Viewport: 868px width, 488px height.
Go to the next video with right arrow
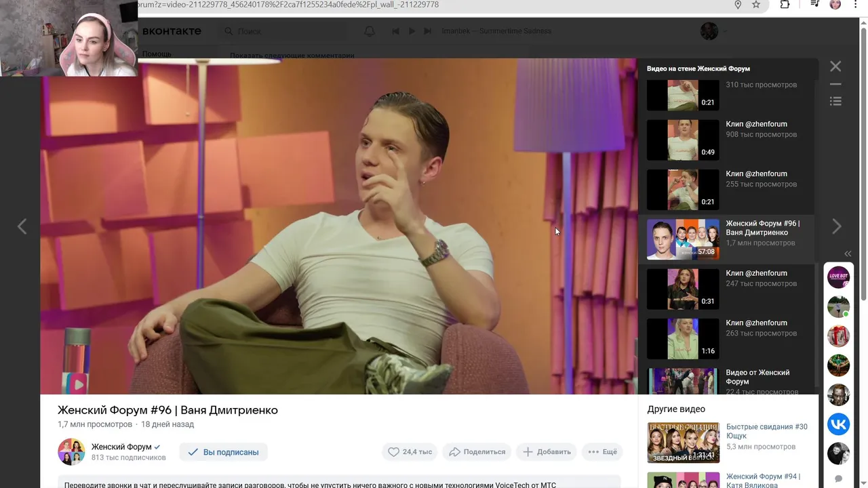[x=837, y=226]
